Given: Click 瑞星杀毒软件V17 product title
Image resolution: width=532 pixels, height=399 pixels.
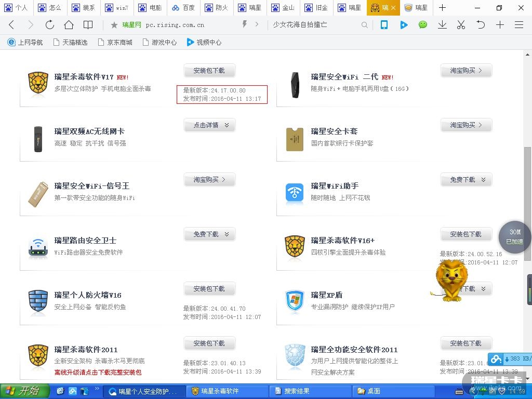Looking at the screenshot, I should coord(84,77).
